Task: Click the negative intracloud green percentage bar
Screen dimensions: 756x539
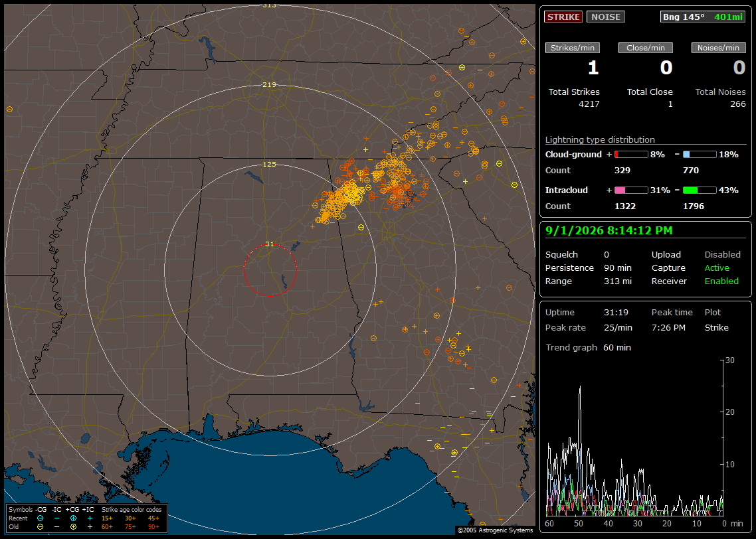Action: 700,191
